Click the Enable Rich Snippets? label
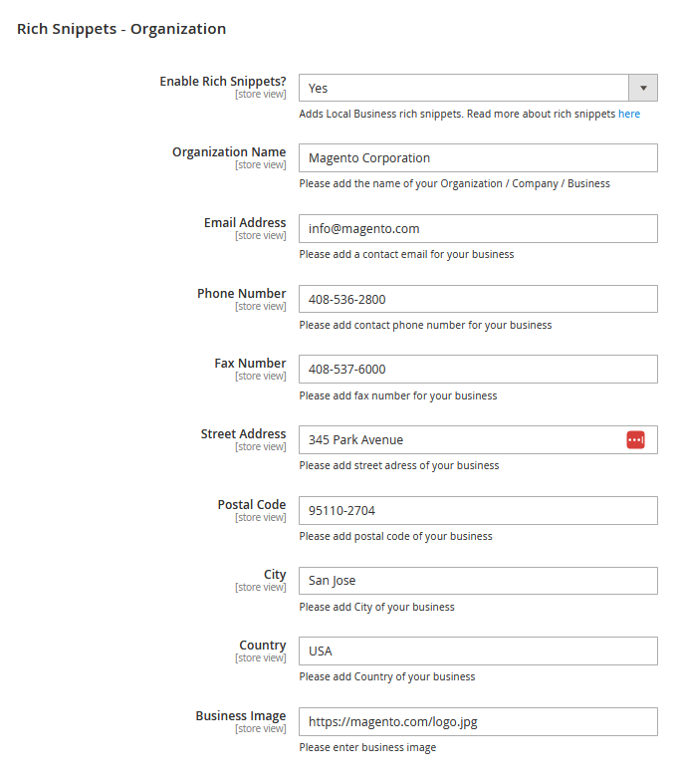 [223, 82]
